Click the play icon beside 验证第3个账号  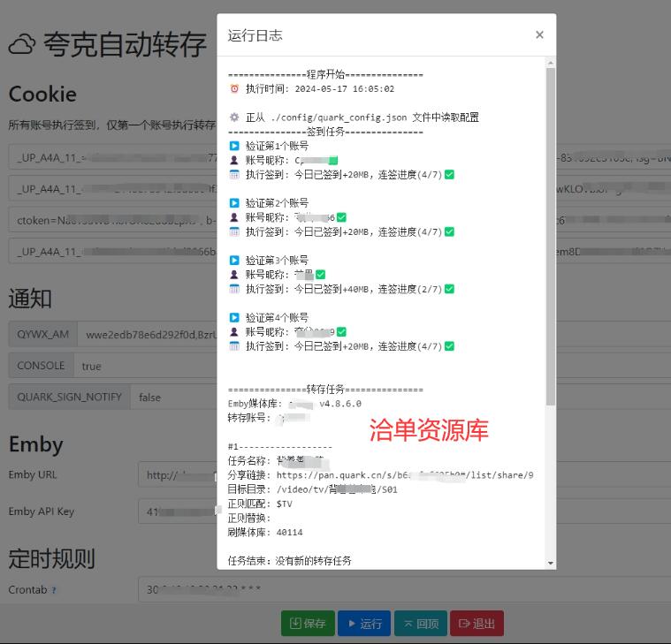[234, 260]
